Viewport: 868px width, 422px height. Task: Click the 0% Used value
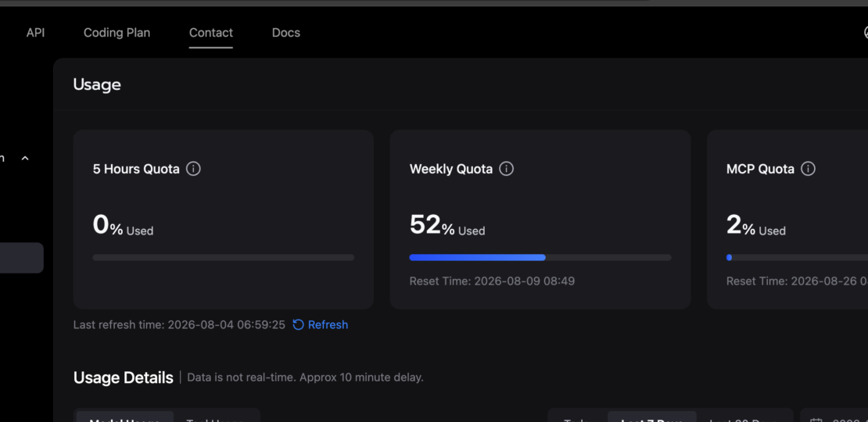coord(123,225)
